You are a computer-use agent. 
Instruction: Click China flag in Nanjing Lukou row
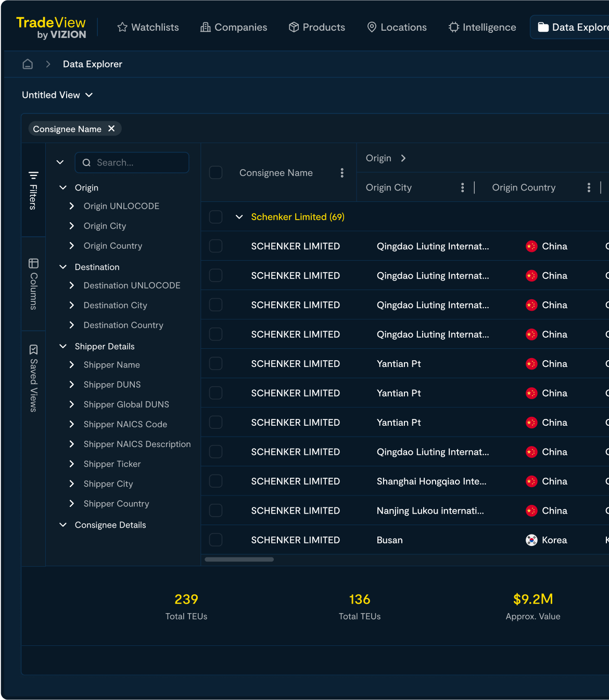click(531, 511)
